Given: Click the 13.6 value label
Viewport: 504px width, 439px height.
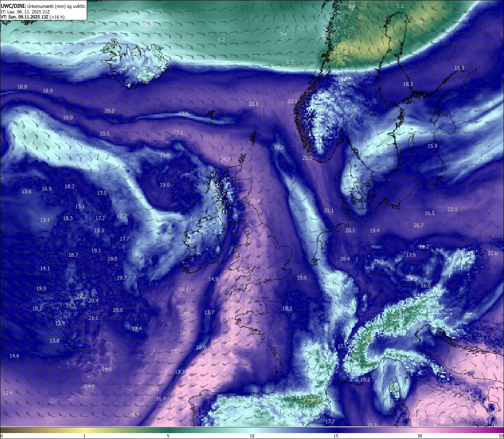Looking at the screenshot, I should [26, 192].
